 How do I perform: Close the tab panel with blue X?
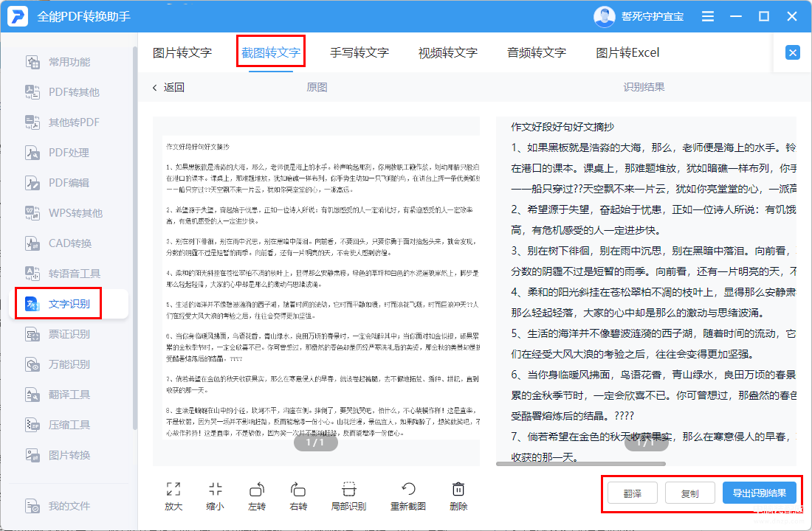(792, 52)
